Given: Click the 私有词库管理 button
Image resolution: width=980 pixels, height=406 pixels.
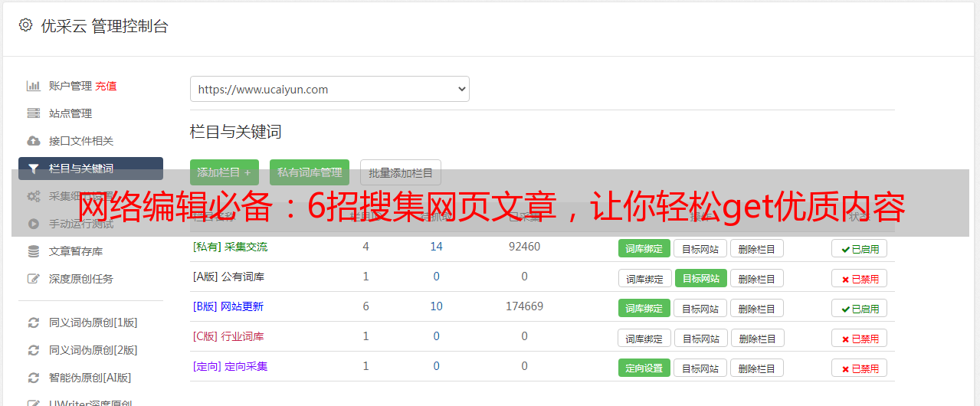Looking at the screenshot, I should coord(310,172).
